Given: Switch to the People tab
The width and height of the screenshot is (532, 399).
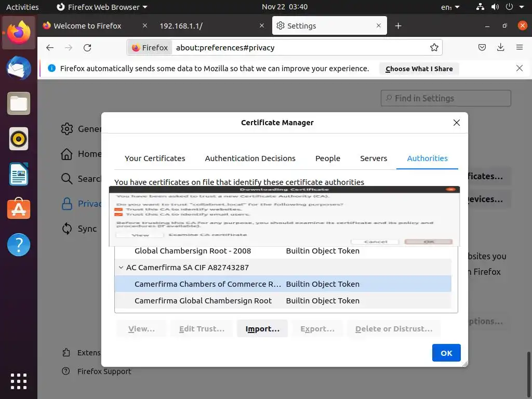Looking at the screenshot, I should (x=328, y=158).
